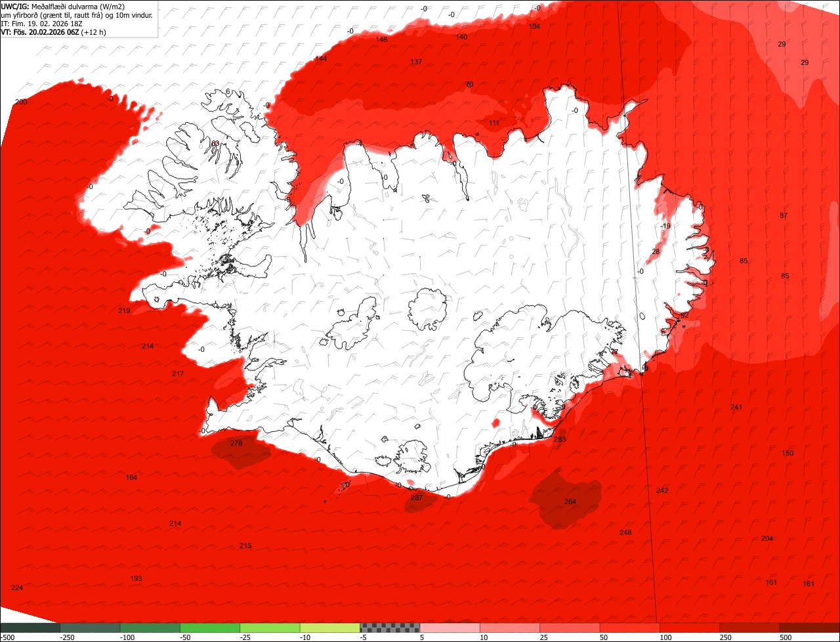Click the checkered legend swatch between -5 and 5
This screenshot has width=840, height=642.
click(390, 628)
